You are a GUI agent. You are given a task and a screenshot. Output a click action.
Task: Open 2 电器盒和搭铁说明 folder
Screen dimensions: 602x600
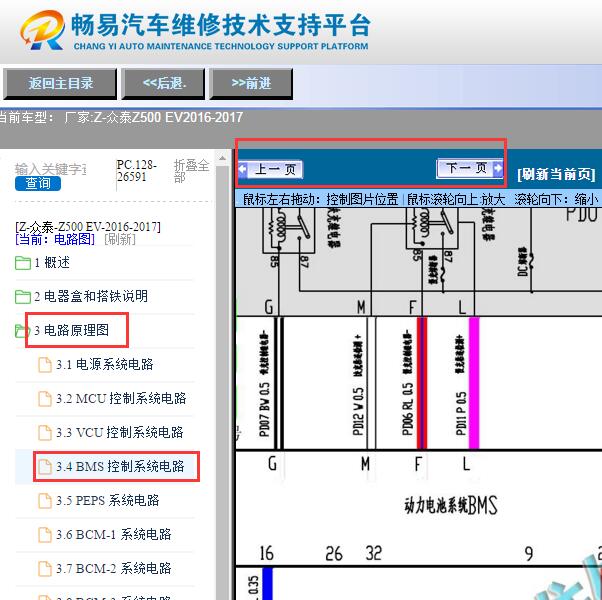coord(91,296)
